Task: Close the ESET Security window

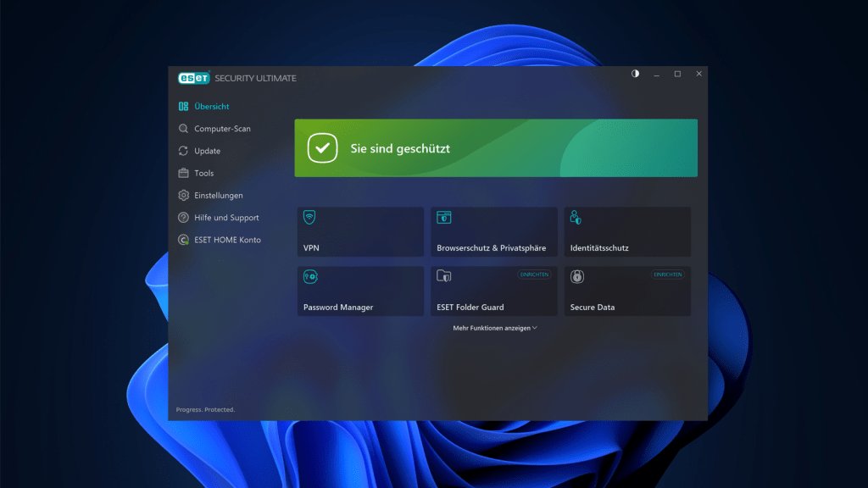Action: click(x=698, y=74)
